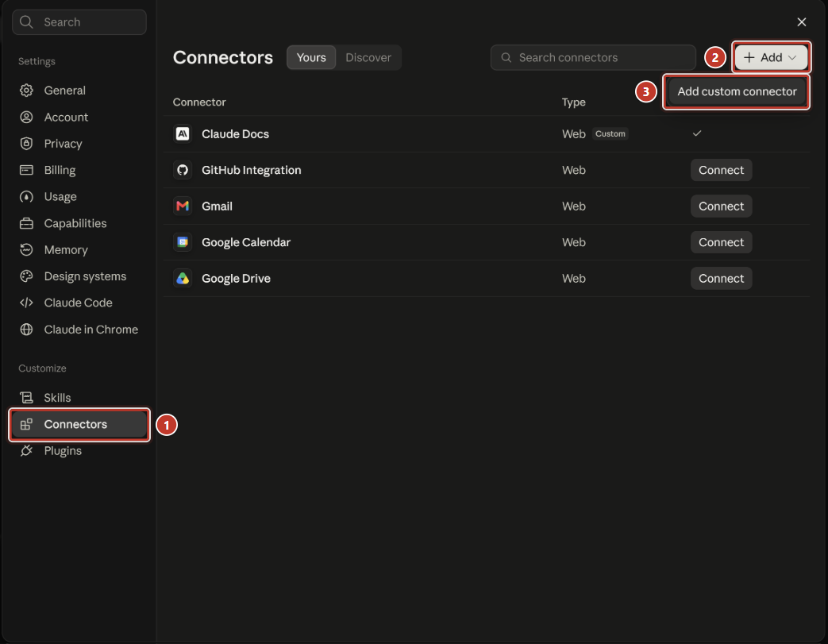
Task: Click the General gear icon
Action: coord(26,91)
